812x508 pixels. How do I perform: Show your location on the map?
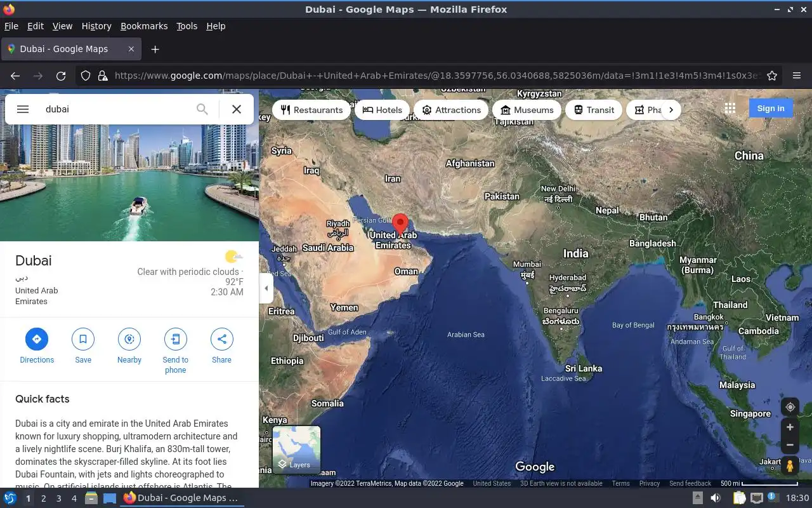coord(790,407)
